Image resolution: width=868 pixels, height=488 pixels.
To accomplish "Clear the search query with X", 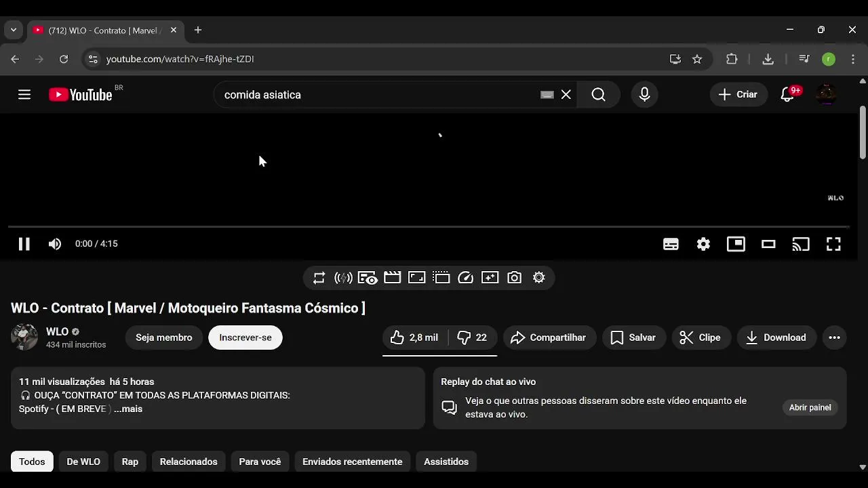I will coord(566,95).
